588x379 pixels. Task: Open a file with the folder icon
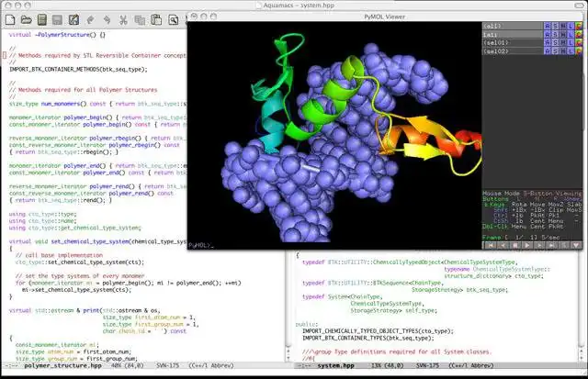point(27,19)
